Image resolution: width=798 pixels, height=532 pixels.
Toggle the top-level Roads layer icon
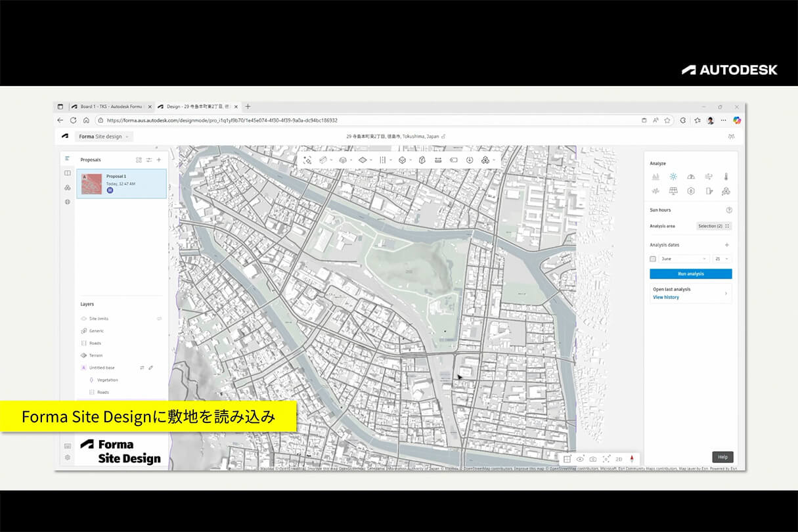click(x=83, y=344)
